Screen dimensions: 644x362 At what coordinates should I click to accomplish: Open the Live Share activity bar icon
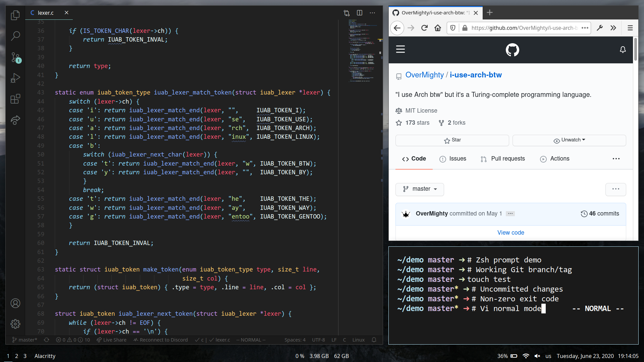[x=15, y=120]
